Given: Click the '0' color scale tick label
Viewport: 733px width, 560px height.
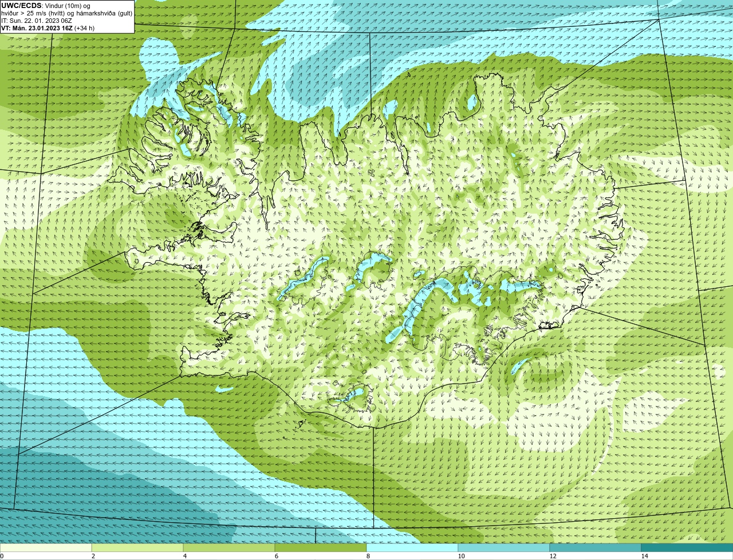Looking at the screenshot, I should click(2, 556).
